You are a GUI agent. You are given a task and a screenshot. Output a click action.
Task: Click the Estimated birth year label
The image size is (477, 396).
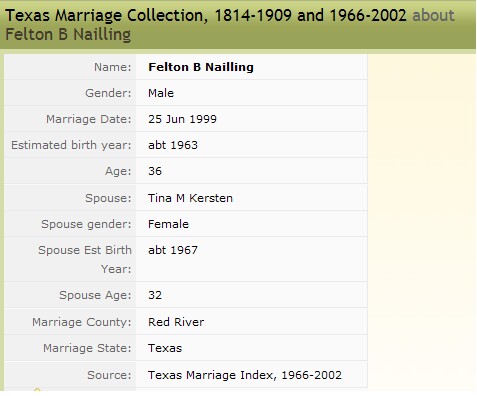click(71, 145)
